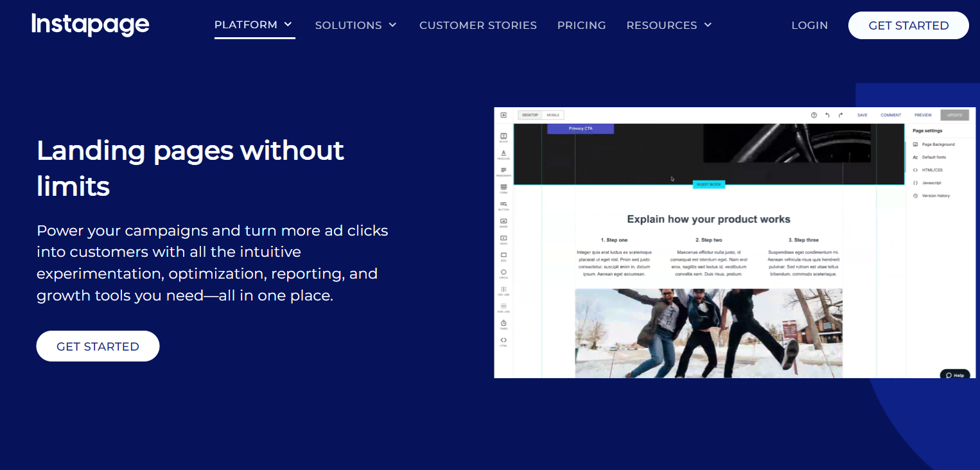This screenshot has height=470, width=980.
Task: Click Preview in the editor toolbar
Action: point(923,115)
